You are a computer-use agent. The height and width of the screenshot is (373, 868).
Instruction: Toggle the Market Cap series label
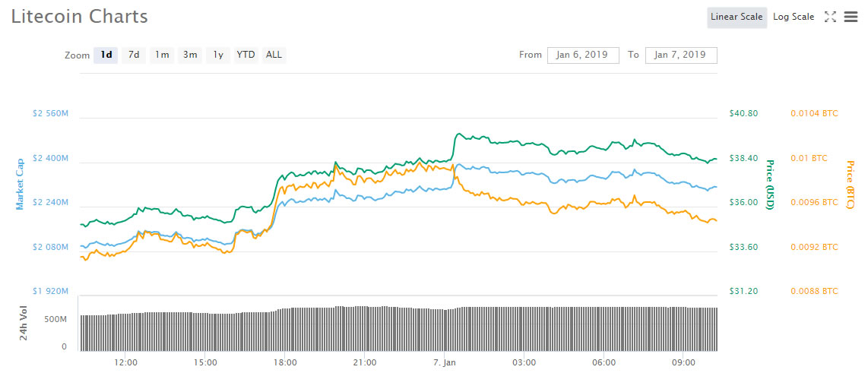click(x=21, y=184)
